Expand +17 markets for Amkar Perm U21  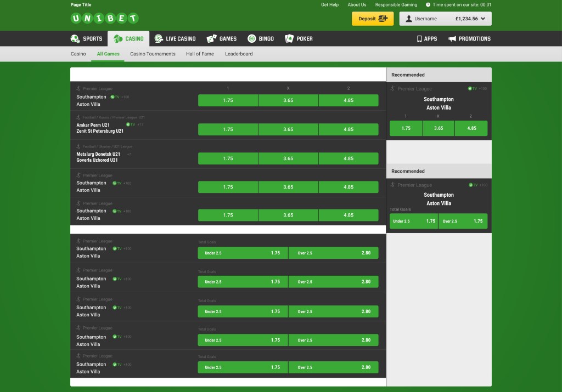[x=140, y=124]
